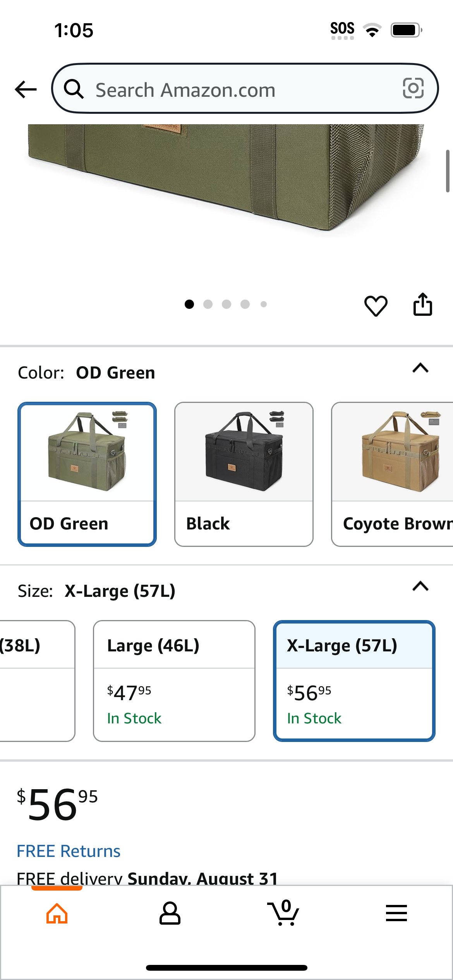Screen dimensions: 453x980
Task: Add item to wishlist heart icon
Action: [376, 305]
